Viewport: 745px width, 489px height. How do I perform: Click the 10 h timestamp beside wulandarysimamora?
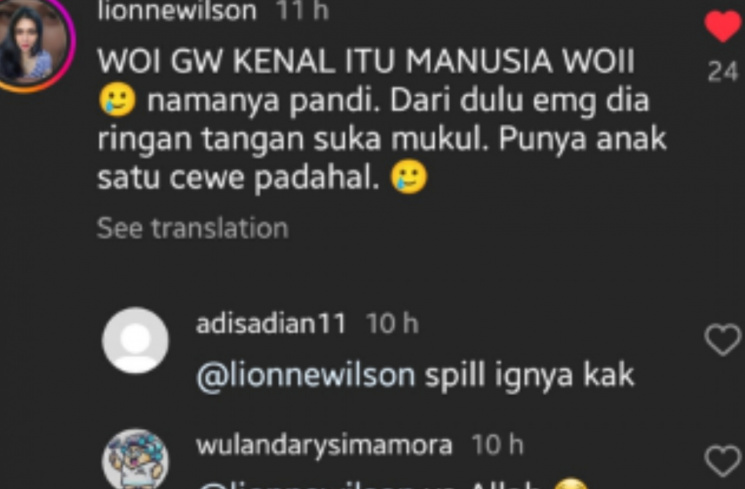click(497, 445)
